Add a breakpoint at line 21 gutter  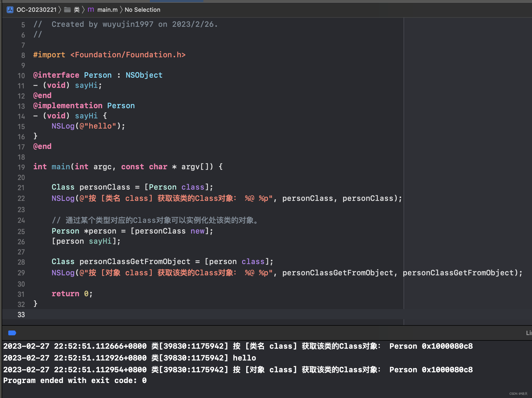click(x=21, y=188)
